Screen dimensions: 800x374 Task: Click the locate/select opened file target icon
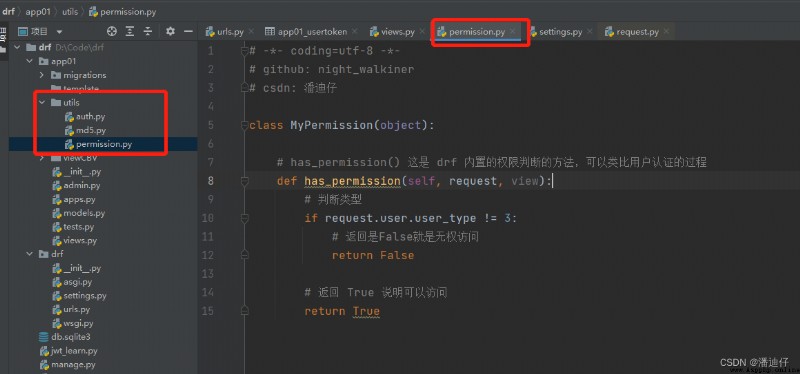pyautogui.click(x=112, y=32)
